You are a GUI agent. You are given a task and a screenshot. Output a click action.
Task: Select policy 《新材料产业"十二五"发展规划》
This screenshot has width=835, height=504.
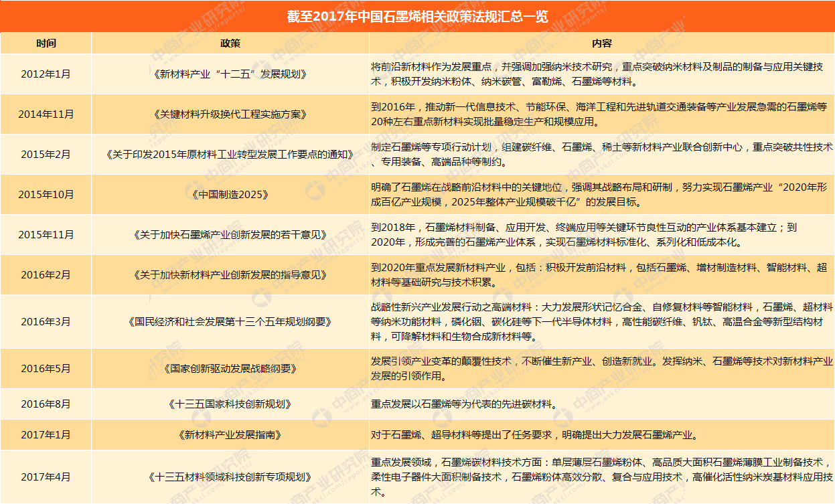click(230, 74)
